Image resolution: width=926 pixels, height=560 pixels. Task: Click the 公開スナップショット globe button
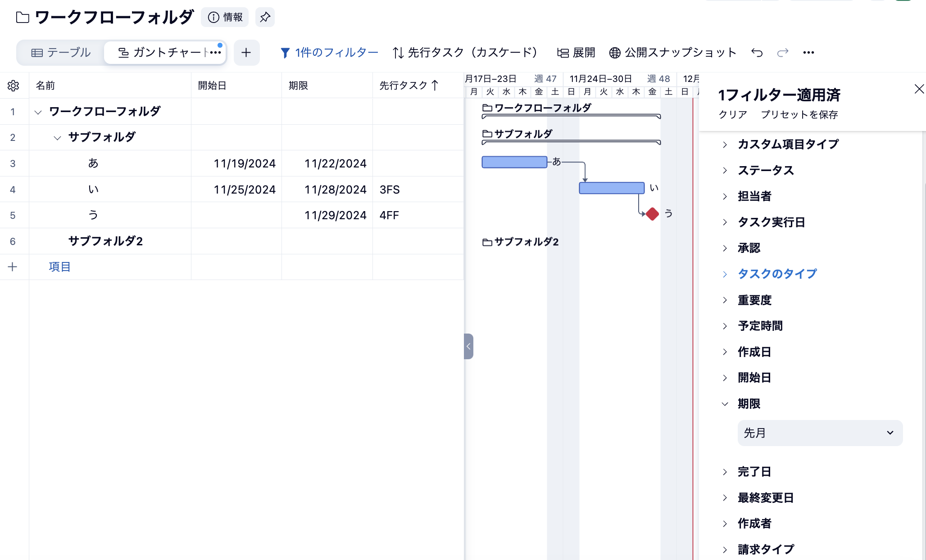point(673,53)
